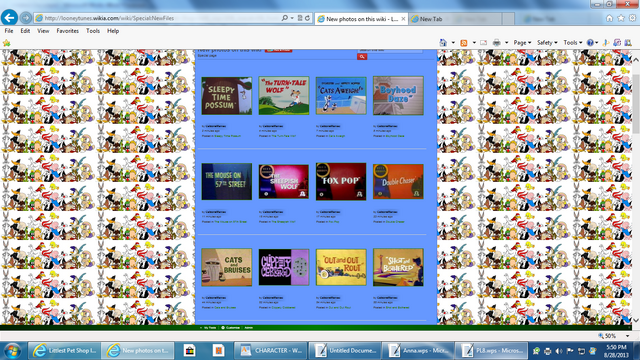Open the blue Help question mark dropdown
This screenshot has width=640, height=360.
click(592, 42)
